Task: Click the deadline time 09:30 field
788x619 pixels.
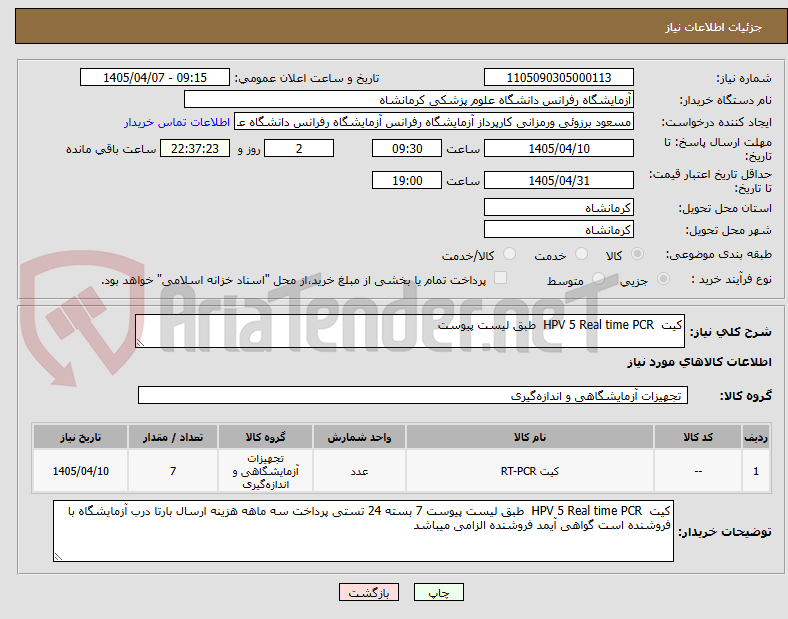Action: coord(407,149)
